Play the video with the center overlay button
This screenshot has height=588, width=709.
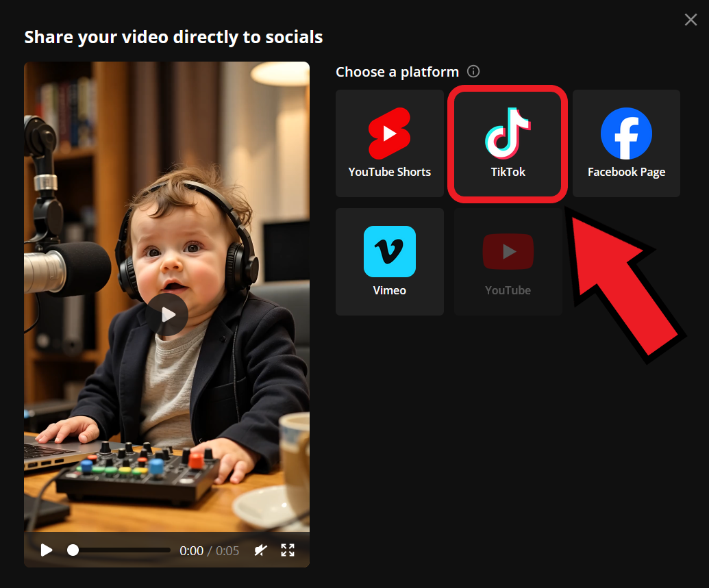(x=167, y=315)
